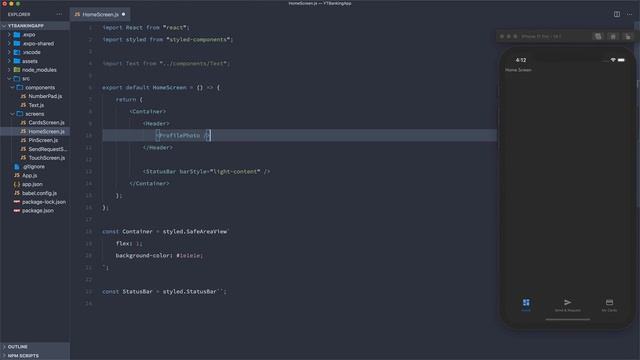640x360 pixels.
Task: Expand the NPM SCRIPTS section
Action: (x=35, y=356)
